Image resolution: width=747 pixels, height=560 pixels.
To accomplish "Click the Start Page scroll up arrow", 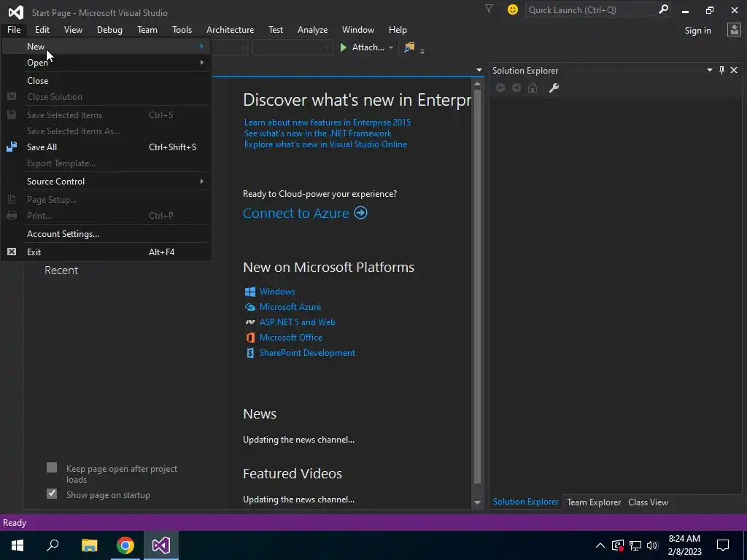I will pyautogui.click(x=477, y=84).
